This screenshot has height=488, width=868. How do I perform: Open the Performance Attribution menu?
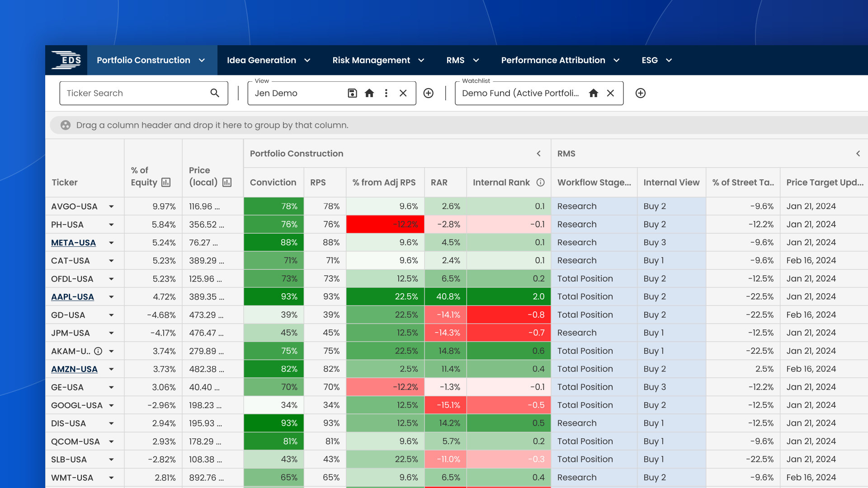click(560, 60)
